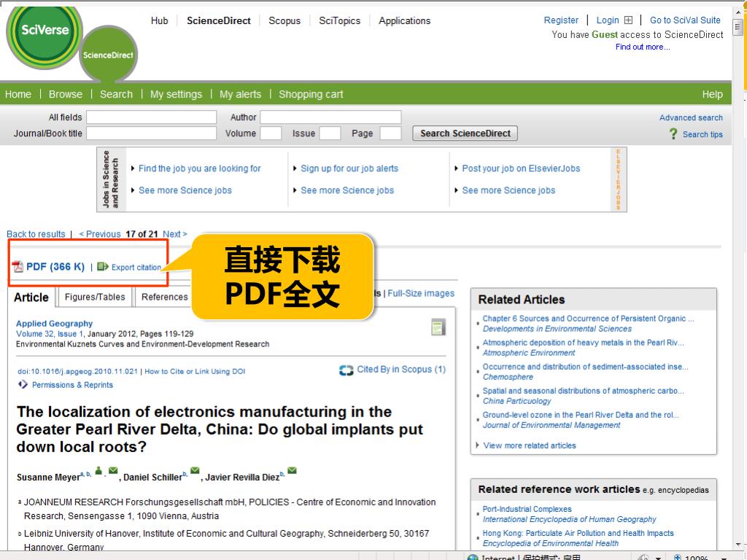Click the All fields input box
This screenshot has height=560, width=747.
[152, 117]
